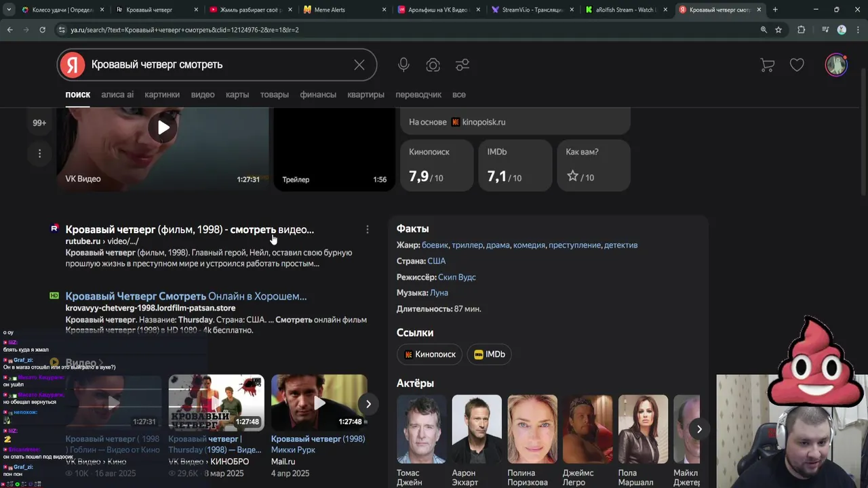The image size is (868, 488).
Task: Switch to the картинки tab
Action: [162, 94]
